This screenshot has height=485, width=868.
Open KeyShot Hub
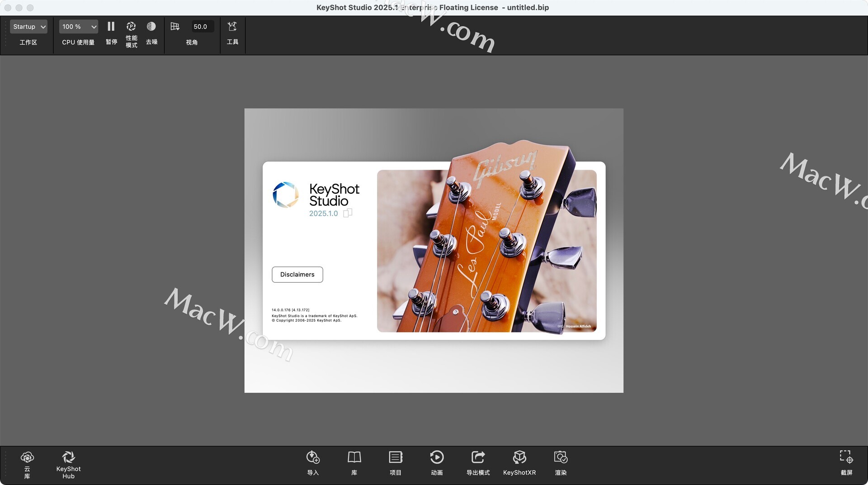(68, 465)
